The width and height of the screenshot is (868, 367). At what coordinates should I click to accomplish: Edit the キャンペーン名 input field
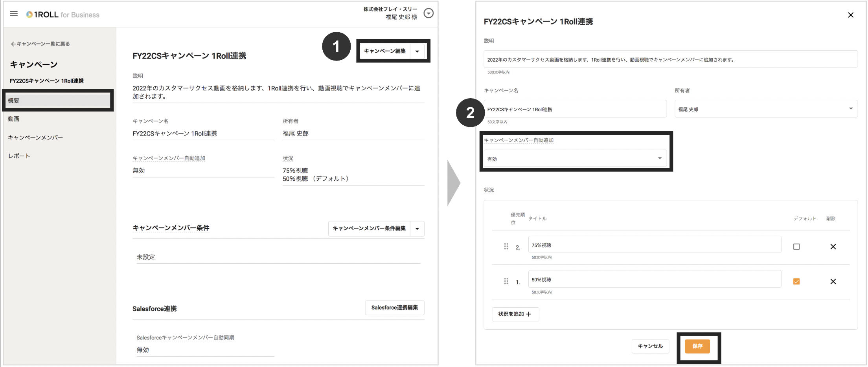[x=575, y=109]
